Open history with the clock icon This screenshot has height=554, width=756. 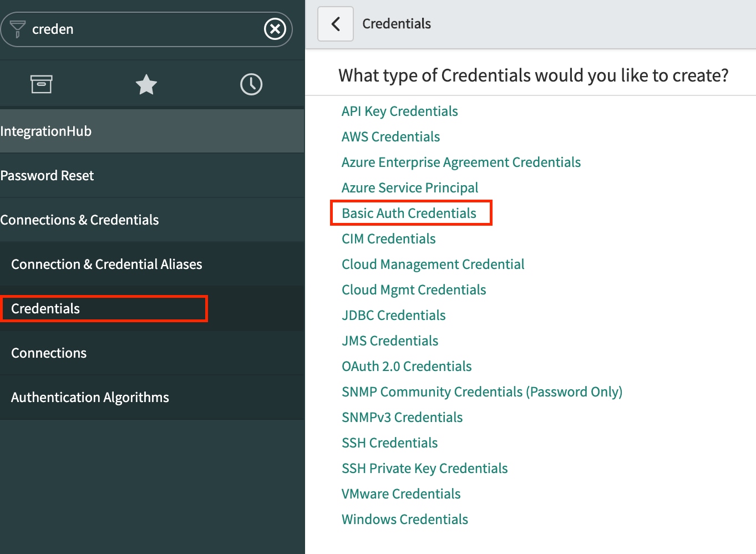click(x=251, y=84)
